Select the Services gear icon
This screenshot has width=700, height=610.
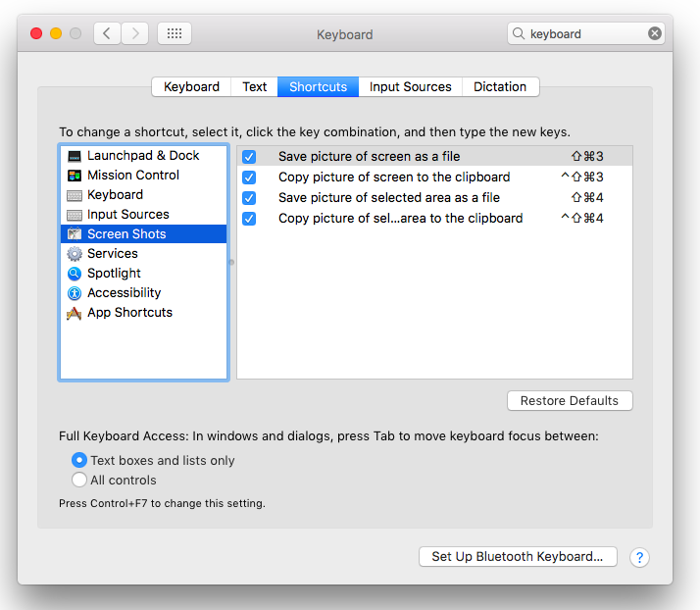click(x=75, y=254)
